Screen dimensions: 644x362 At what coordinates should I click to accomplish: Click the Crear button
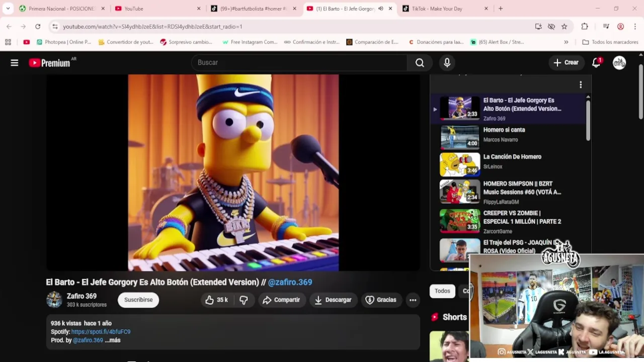(566, 62)
